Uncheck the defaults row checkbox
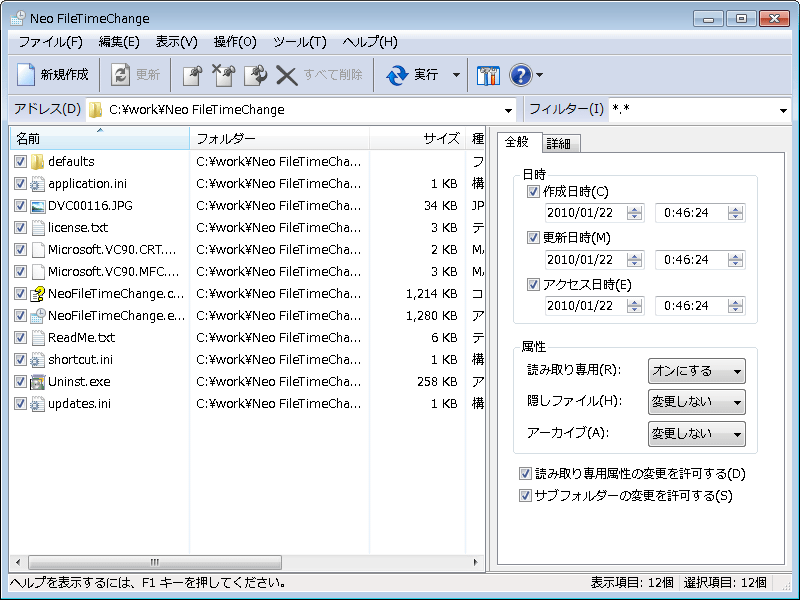 click(20, 162)
